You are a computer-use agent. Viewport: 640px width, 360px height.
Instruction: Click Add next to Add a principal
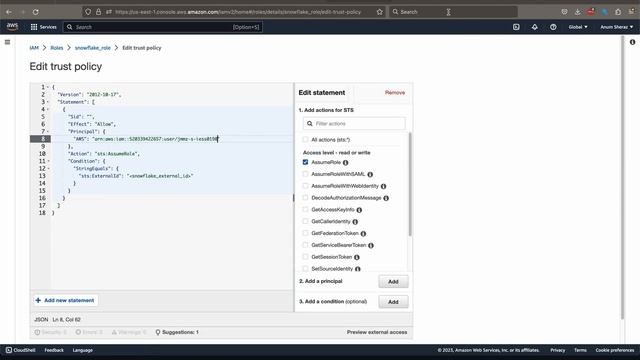click(x=393, y=282)
